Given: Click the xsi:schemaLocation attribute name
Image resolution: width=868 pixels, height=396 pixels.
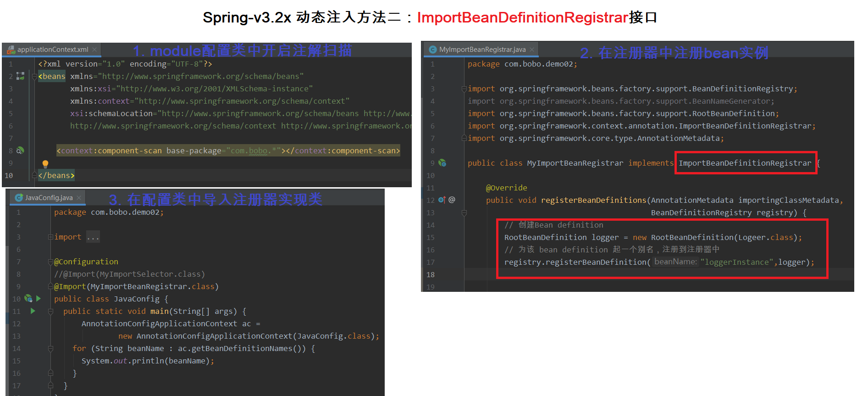Looking at the screenshot, I should click(111, 113).
